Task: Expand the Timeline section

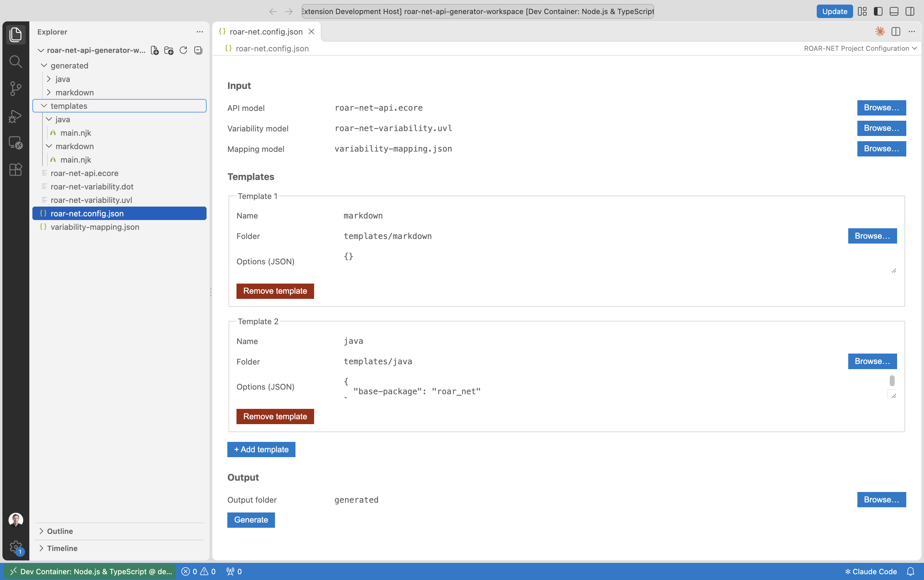Action: [x=119, y=548]
